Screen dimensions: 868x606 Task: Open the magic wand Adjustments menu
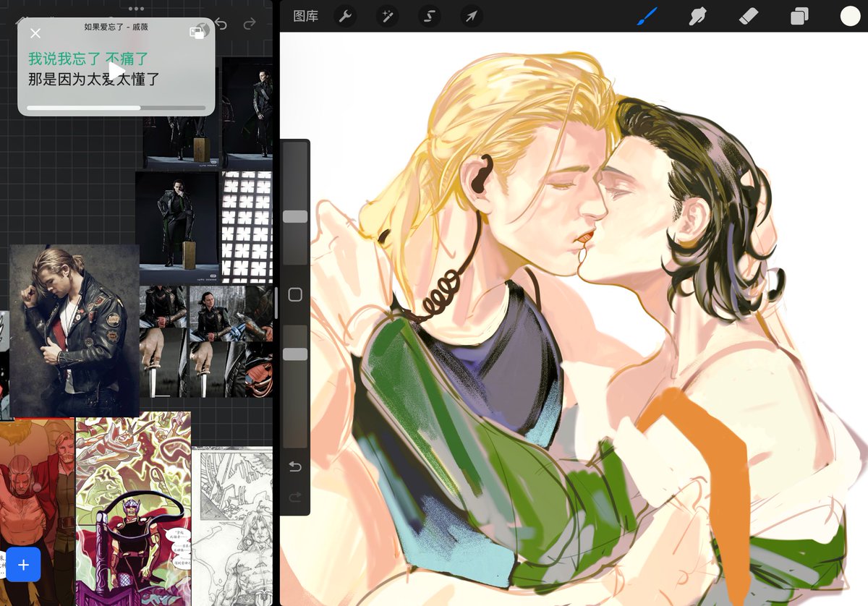387,16
